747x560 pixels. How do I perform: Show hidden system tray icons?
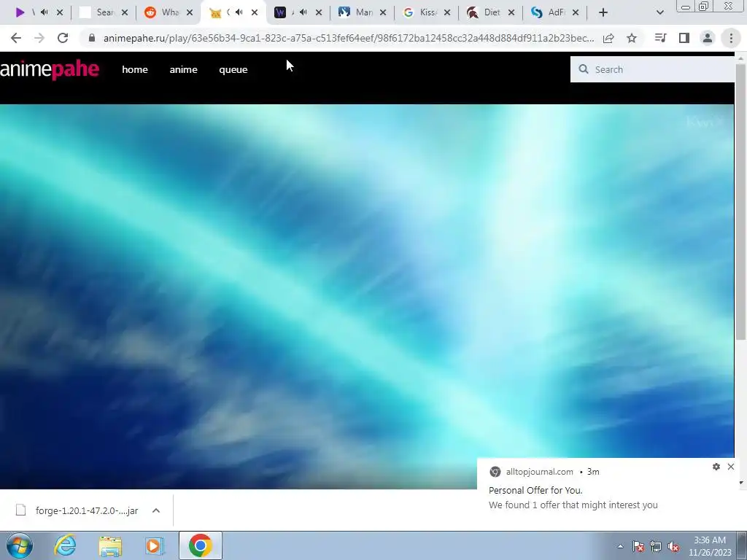point(620,546)
